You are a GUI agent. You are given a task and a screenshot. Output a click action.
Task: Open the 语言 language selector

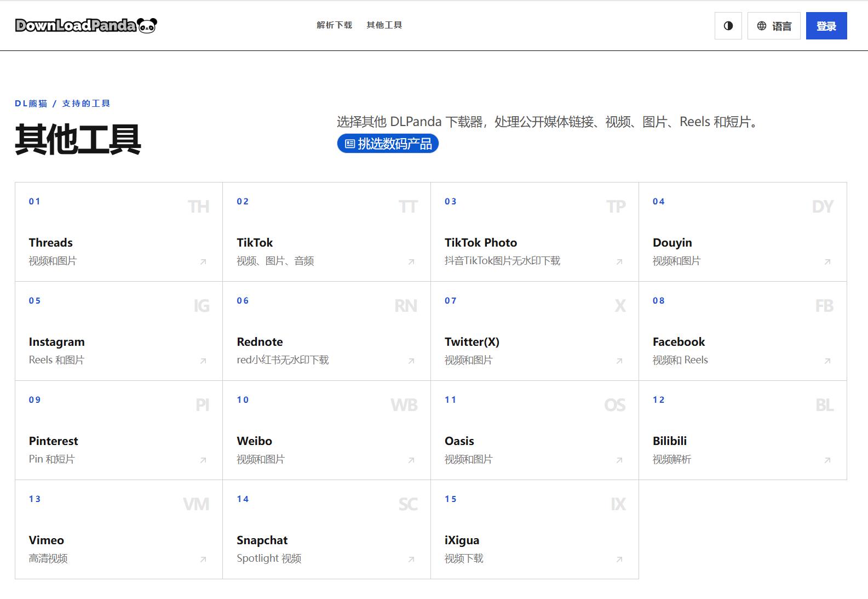774,26
